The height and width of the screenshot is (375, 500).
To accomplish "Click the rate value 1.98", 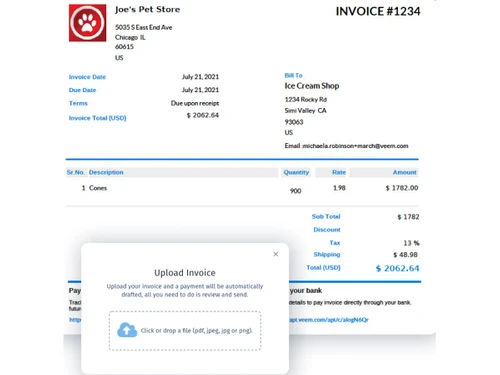I will click(x=339, y=188).
